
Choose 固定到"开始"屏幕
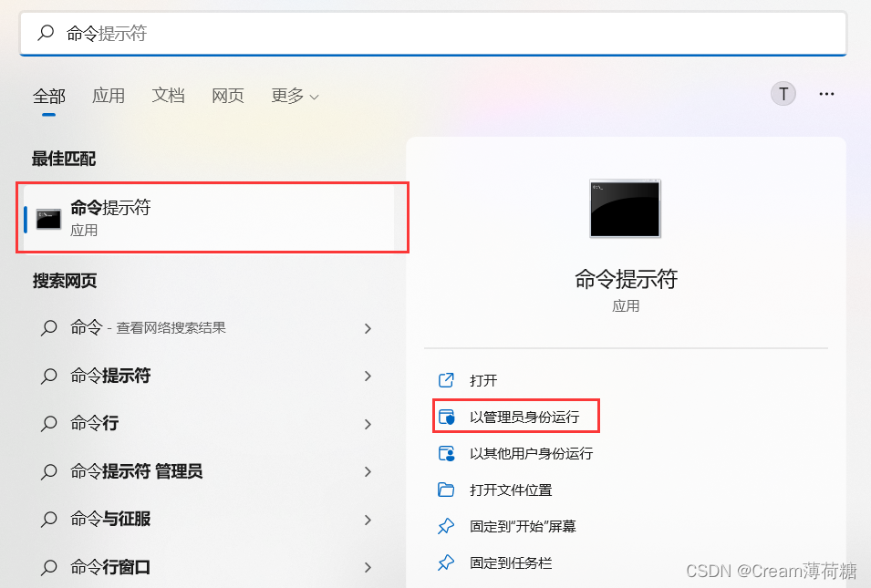click(523, 526)
